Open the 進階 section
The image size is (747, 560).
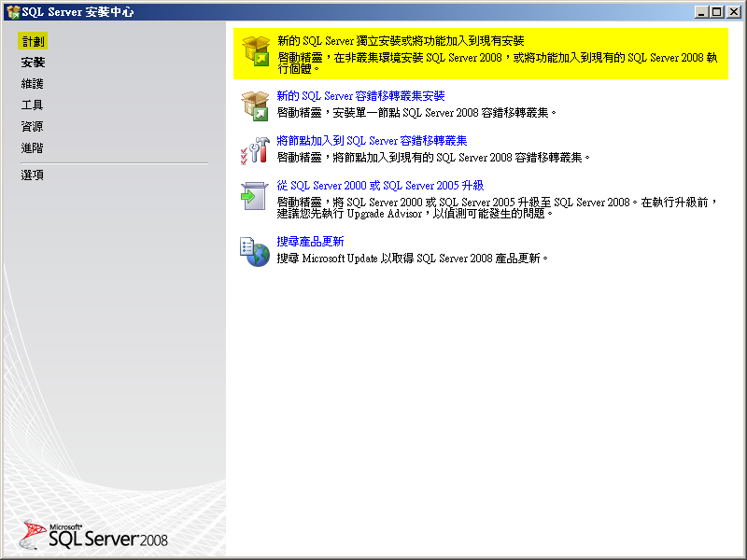[32, 147]
